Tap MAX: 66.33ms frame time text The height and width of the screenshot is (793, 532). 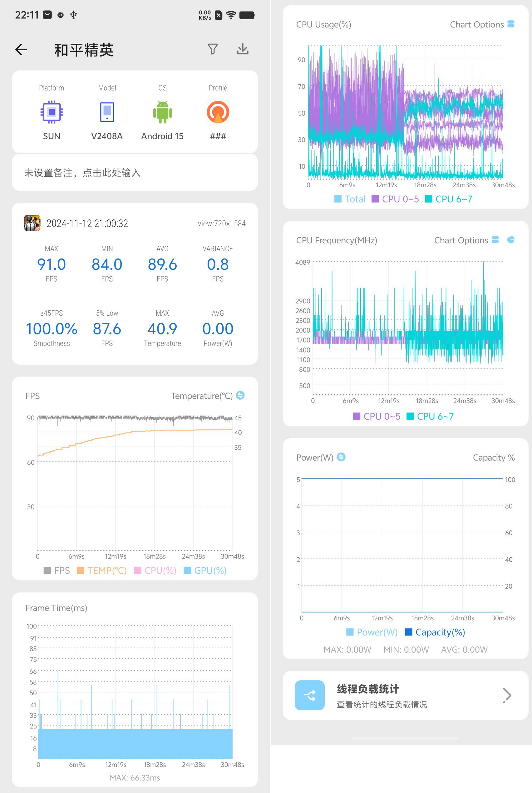[x=135, y=778]
